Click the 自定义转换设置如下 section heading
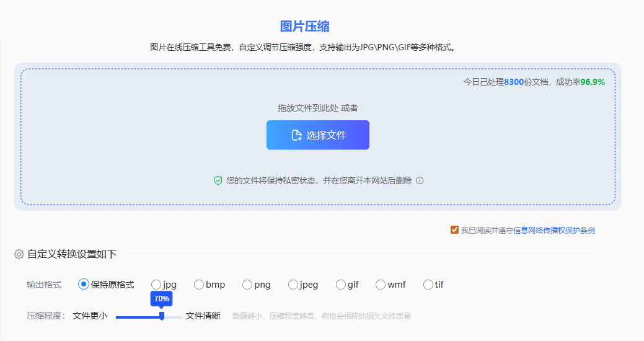 click(72, 254)
